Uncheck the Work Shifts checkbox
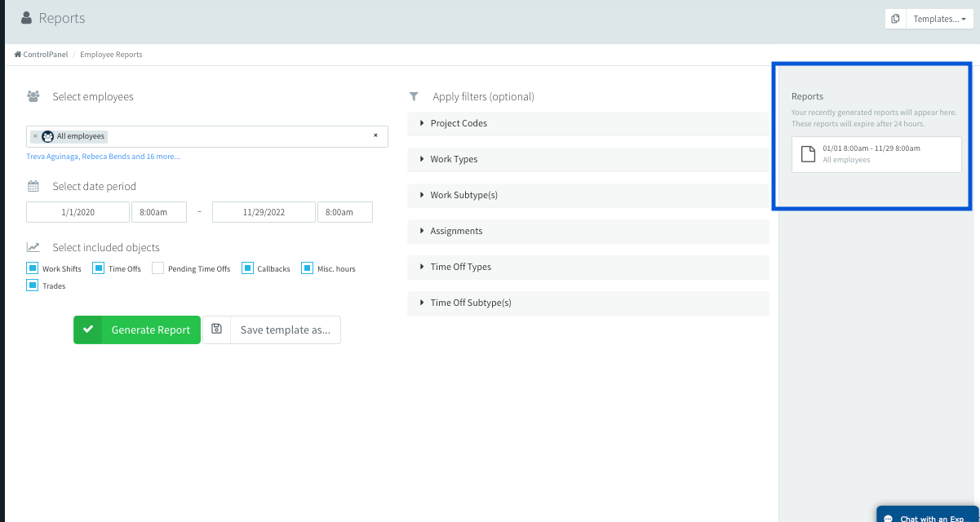 33,268
